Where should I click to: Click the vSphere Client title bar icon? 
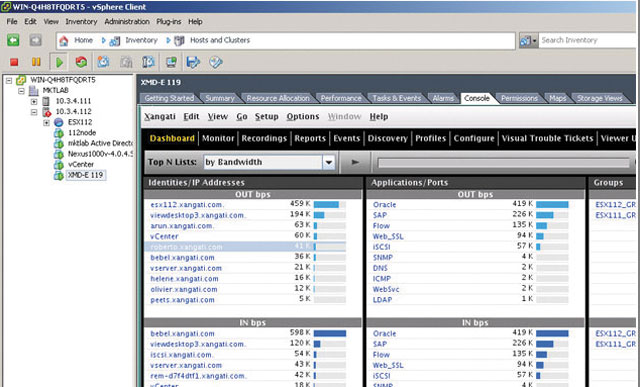click(x=6, y=7)
